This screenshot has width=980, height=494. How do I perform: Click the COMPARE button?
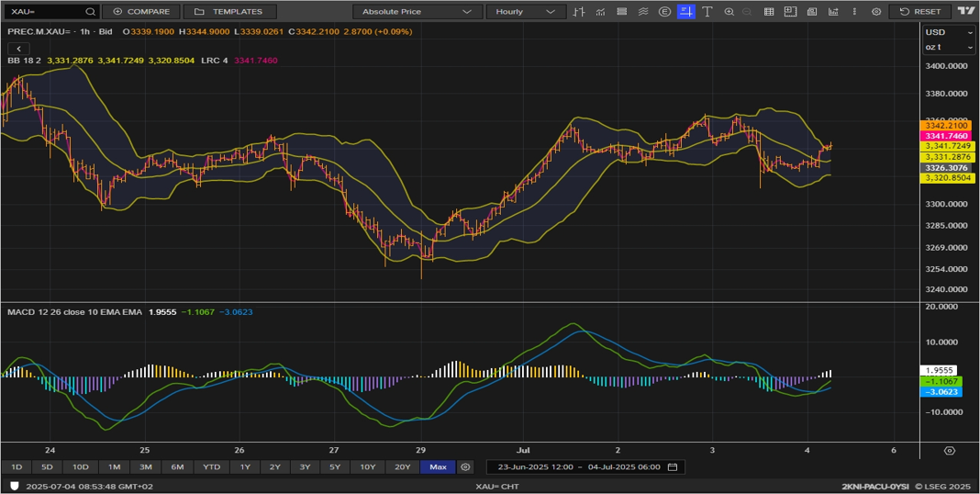[x=141, y=11]
